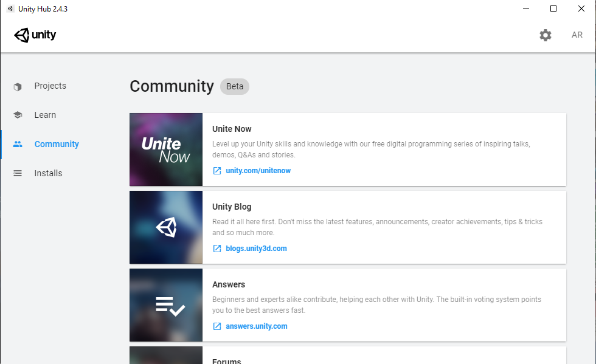Click the Unity Blog thumbnail image
This screenshot has height=364, width=596.
165,227
